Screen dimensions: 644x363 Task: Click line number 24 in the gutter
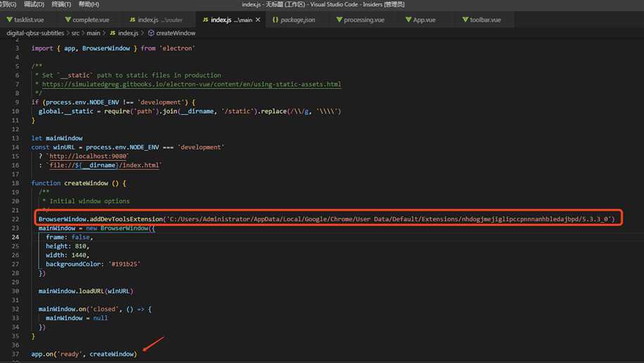point(15,237)
